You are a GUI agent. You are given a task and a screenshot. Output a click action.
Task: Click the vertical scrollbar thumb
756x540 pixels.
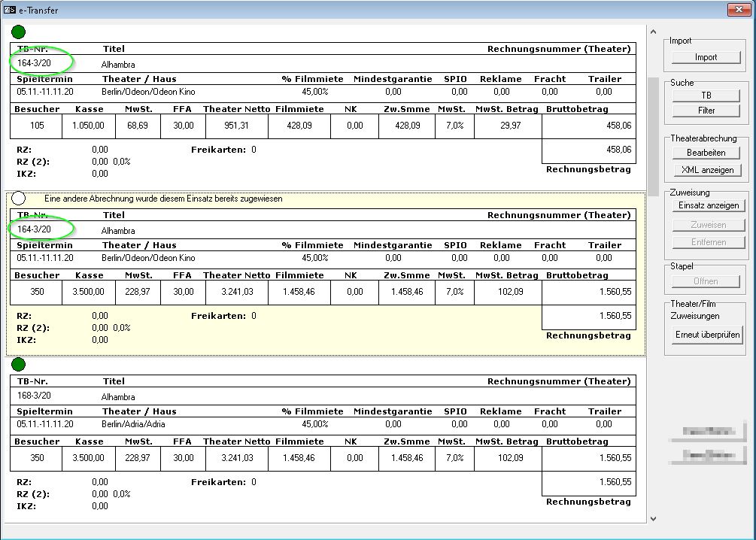tap(652, 135)
